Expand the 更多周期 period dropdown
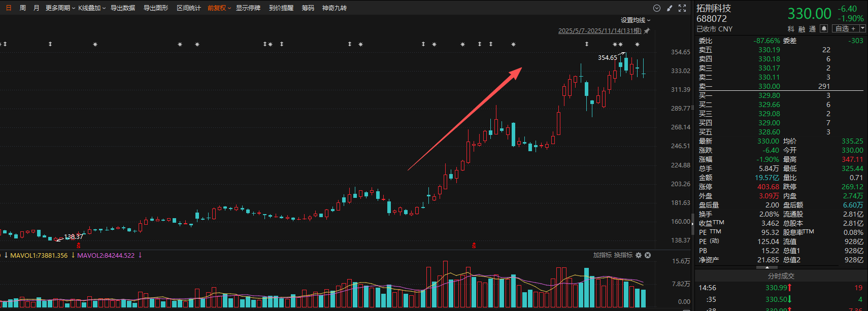This screenshot has width=868, height=311. [60, 8]
